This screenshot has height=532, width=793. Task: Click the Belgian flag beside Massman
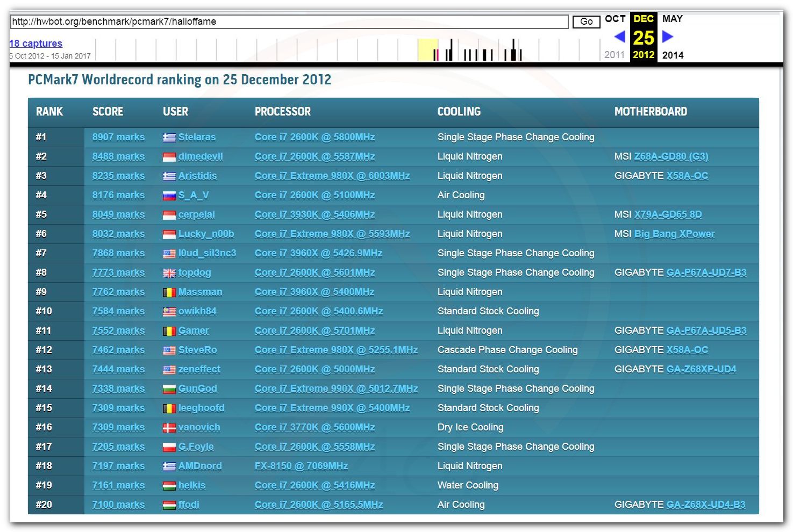pyautogui.click(x=169, y=292)
